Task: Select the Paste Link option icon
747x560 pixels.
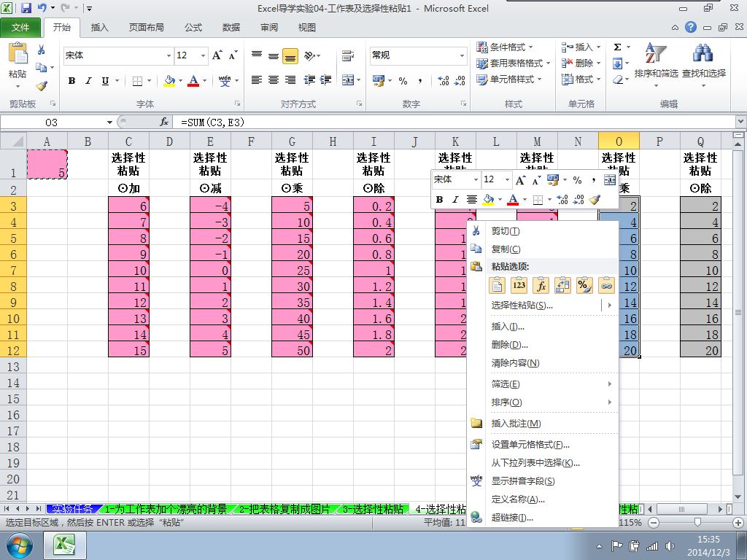Action: (605, 286)
